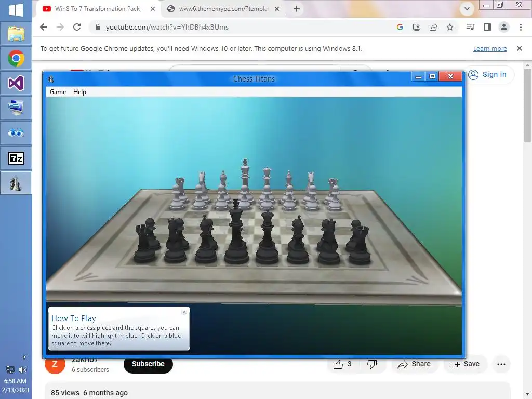Open a new Chrome tab
The height and width of the screenshot is (399, 532).
(297, 9)
